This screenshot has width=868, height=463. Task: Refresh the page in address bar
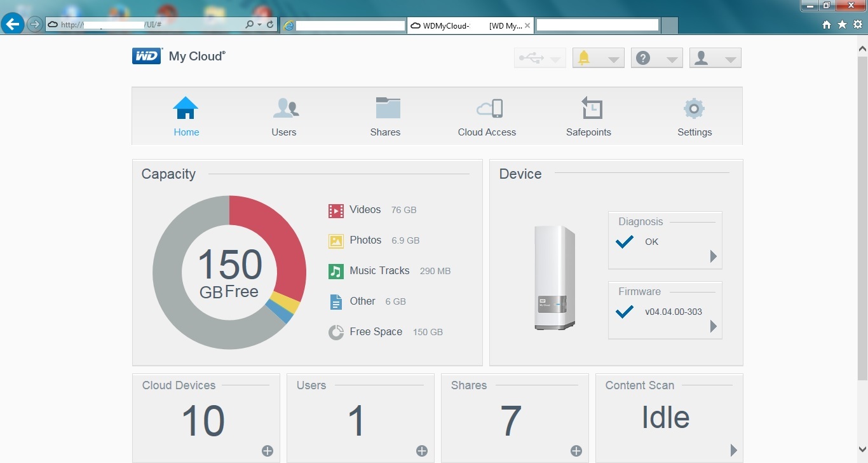(x=270, y=24)
